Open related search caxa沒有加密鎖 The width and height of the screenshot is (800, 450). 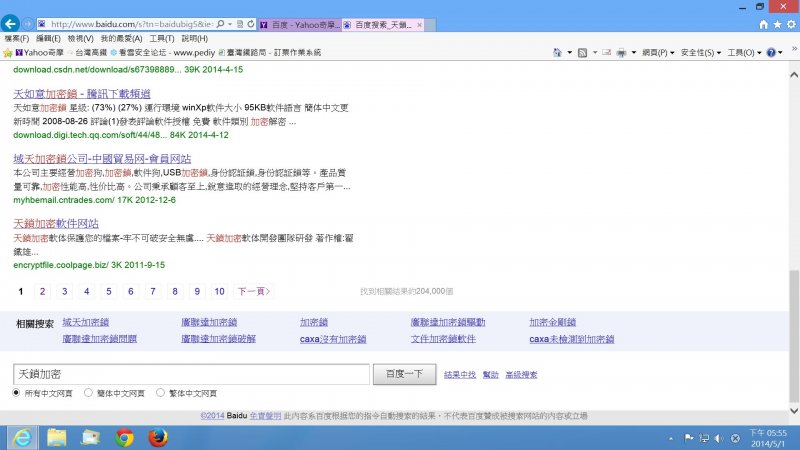pyautogui.click(x=333, y=339)
